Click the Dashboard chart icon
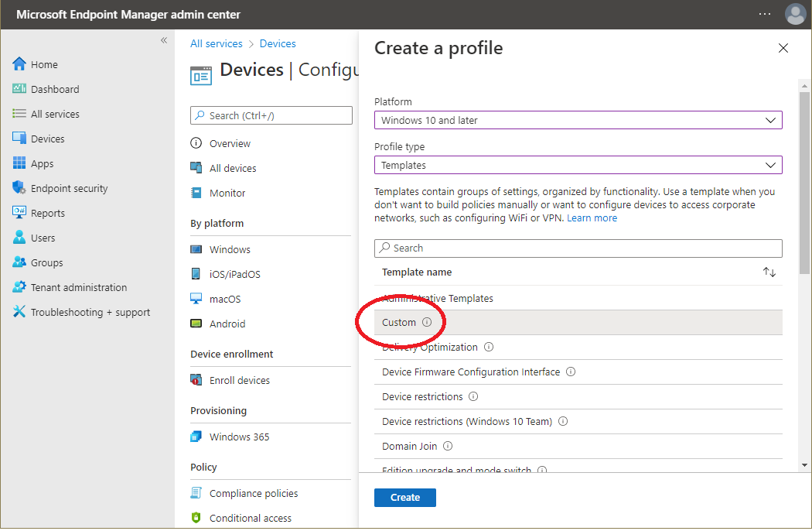This screenshot has width=812, height=531. [19, 89]
